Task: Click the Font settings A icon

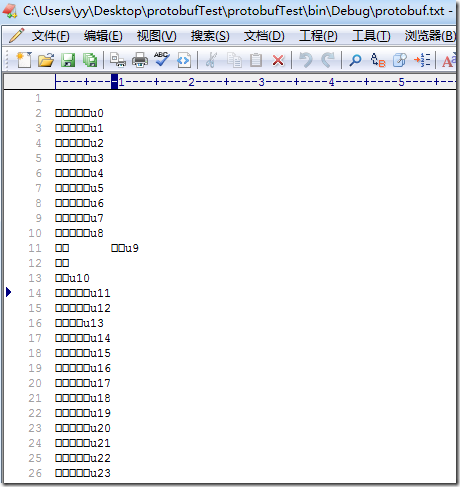Action: click(x=449, y=61)
